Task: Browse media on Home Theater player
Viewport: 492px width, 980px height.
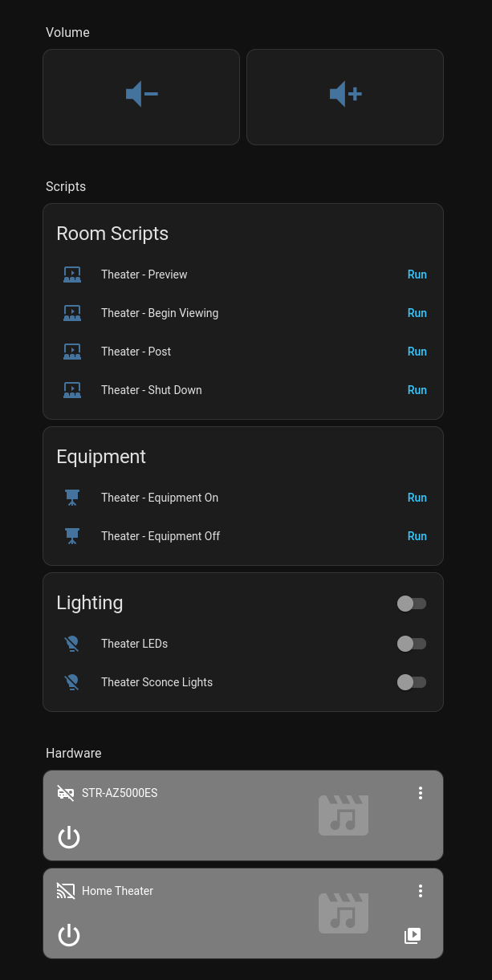Action: tap(413, 935)
